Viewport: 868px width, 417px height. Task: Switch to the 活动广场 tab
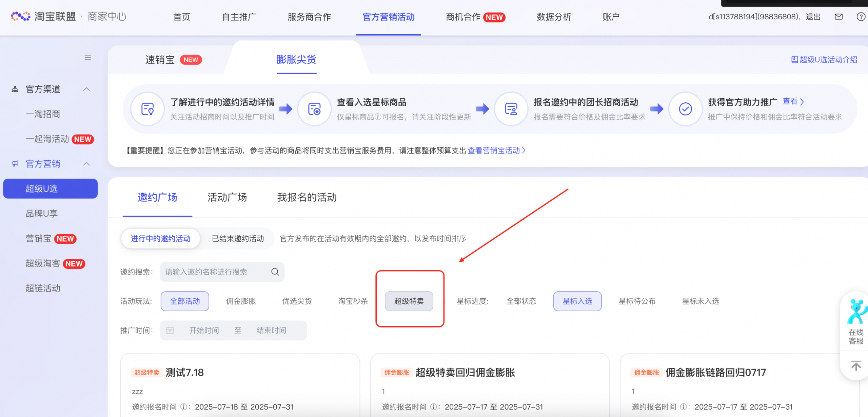[227, 197]
